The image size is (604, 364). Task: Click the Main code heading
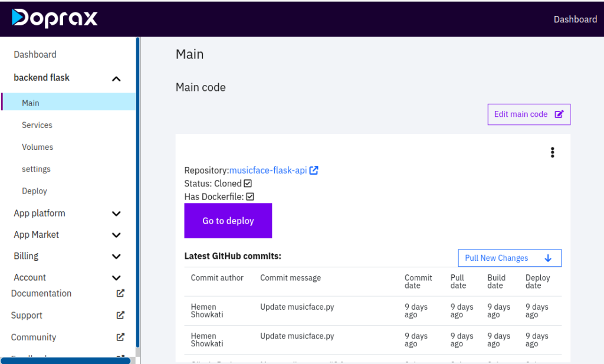(201, 87)
